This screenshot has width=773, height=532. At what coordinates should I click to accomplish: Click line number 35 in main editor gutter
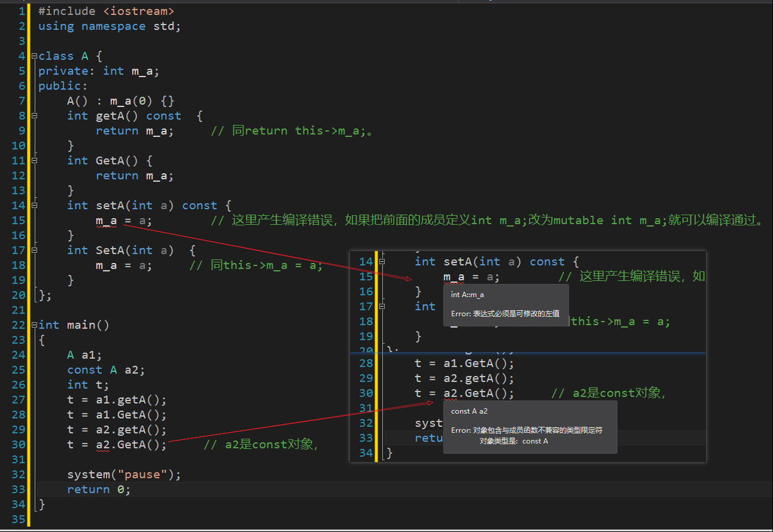[x=19, y=519]
